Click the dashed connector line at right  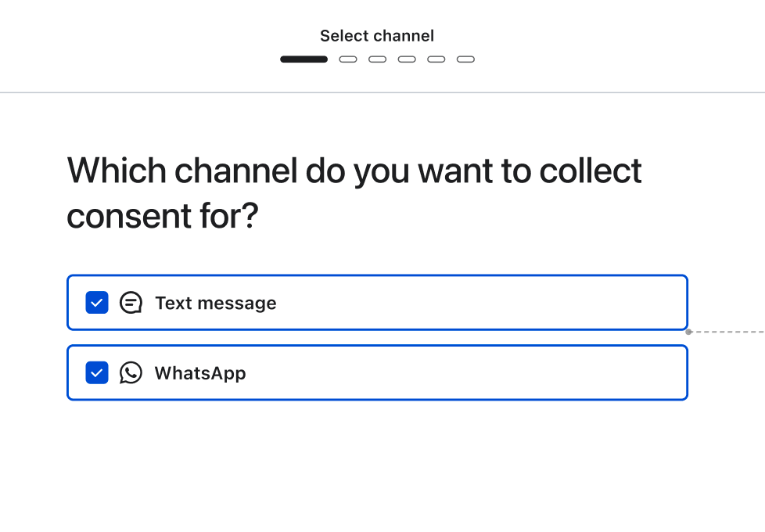727,332
